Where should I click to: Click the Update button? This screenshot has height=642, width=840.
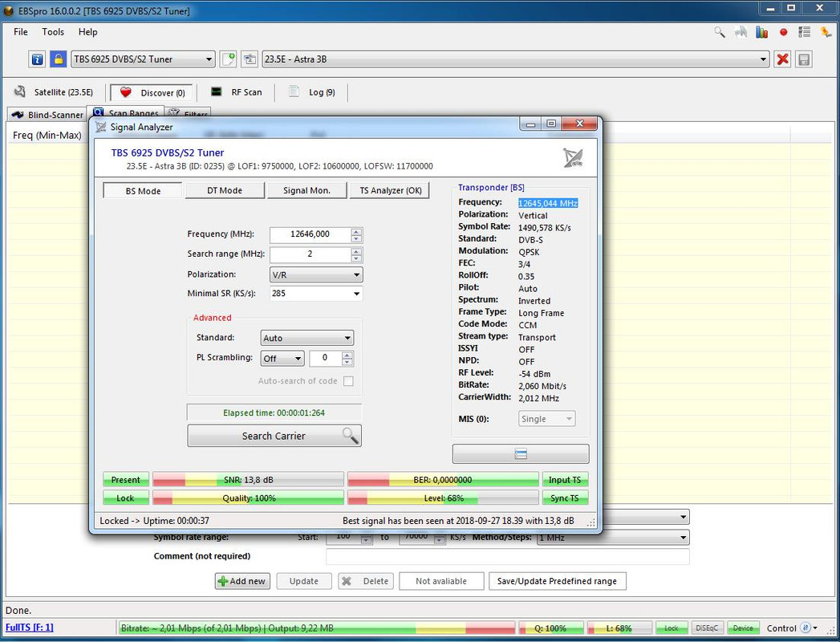(304, 581)
